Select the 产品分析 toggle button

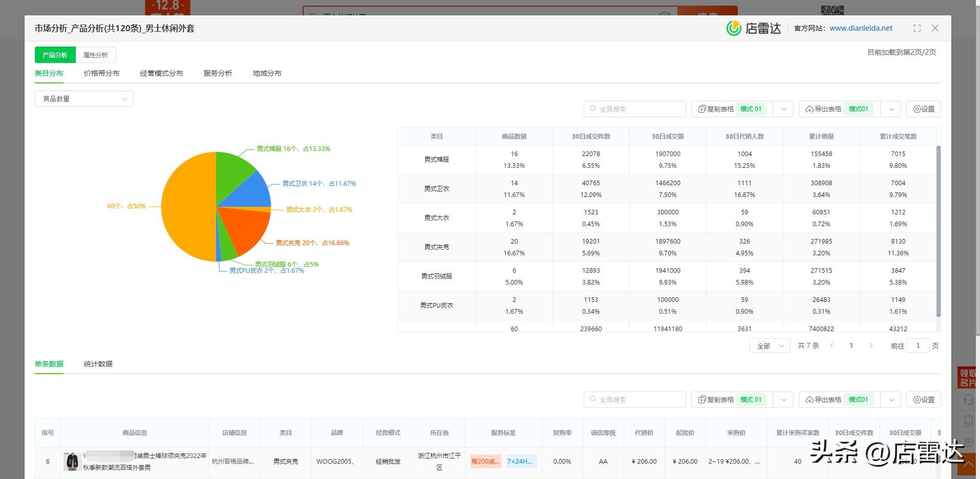(55, 55)
